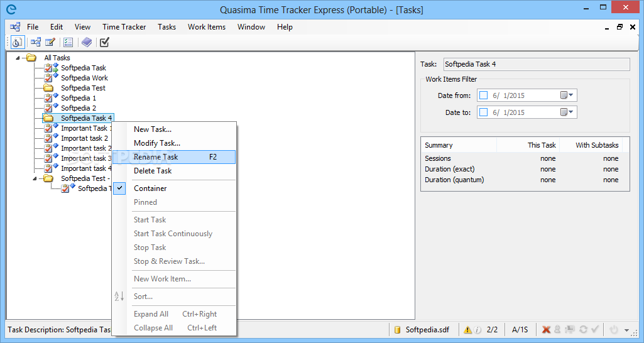Open the Date from calendar dropdown
The width and height of the screenshot is (644, 343).
(x=567, y=95)
